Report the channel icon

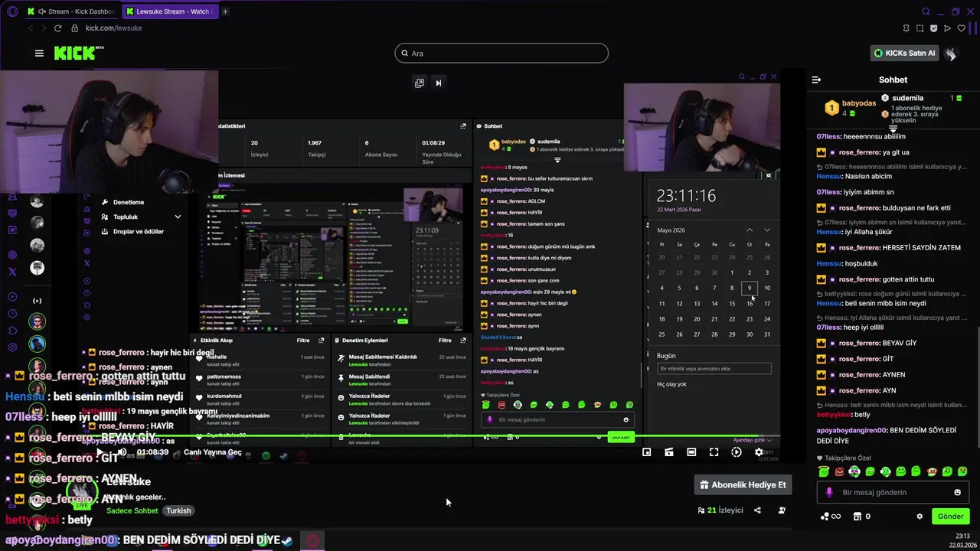pyautogui.click(x=782, y=510)
